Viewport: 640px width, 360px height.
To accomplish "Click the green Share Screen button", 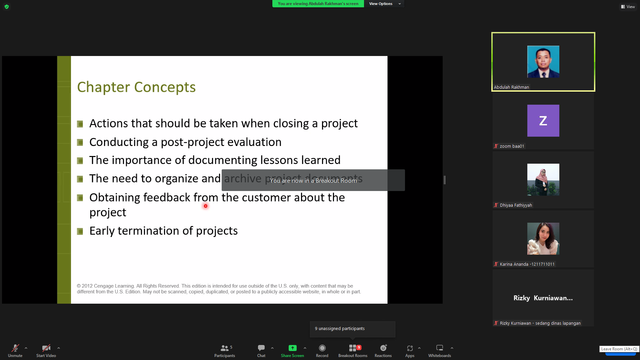I will coord(292,350).
